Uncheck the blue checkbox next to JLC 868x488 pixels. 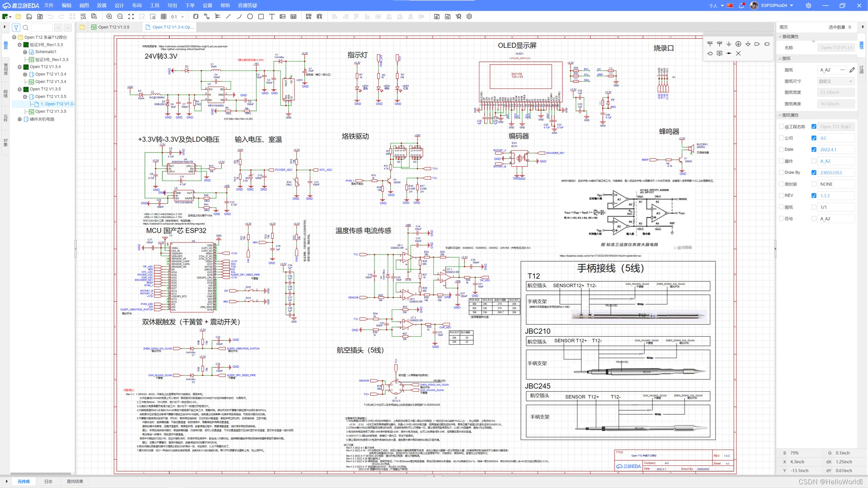coord(814,138)
